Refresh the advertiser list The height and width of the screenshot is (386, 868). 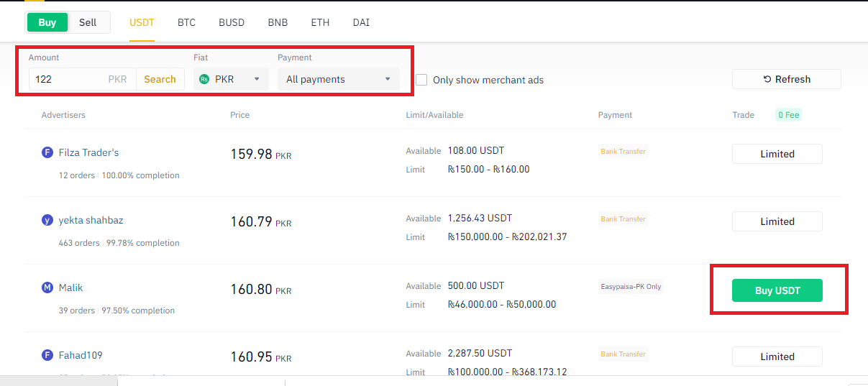[x=786, y=79]
